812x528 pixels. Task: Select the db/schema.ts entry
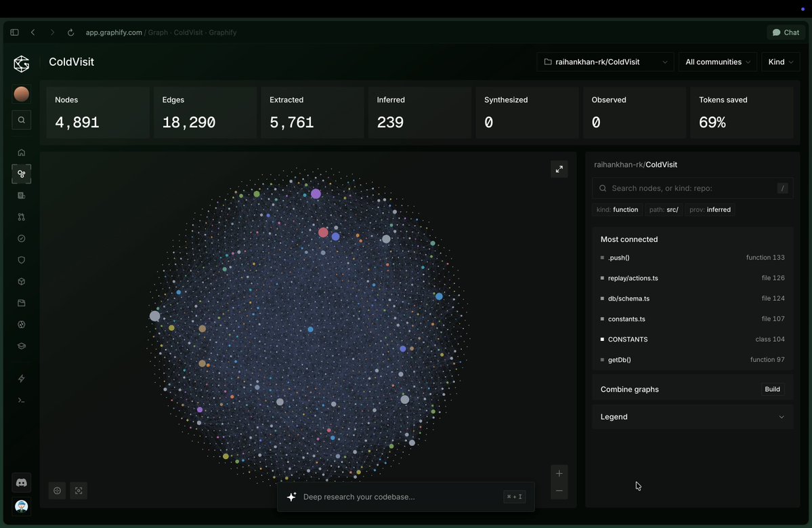click(x=692, y=298)
